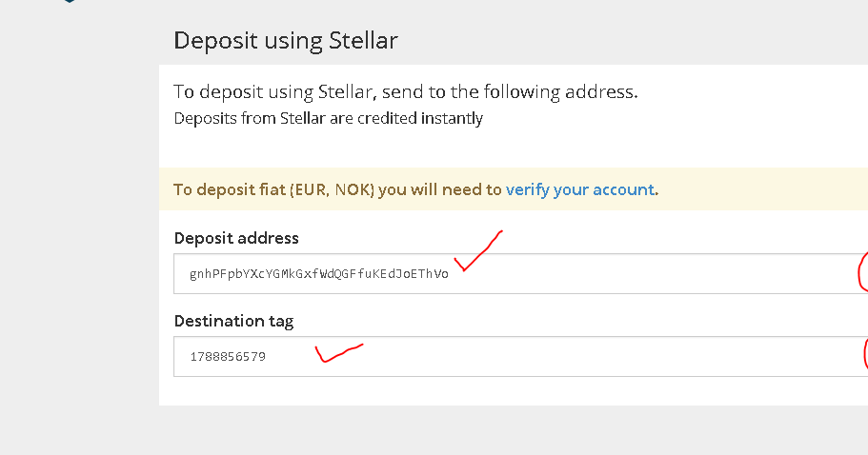This screenshot has width=868, height=455.
Task: Click the Deposit using Stellar heading
Action: tap(286, 40)
